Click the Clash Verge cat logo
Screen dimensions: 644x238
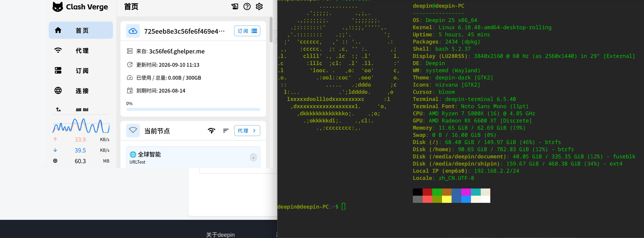pos(58,7)
